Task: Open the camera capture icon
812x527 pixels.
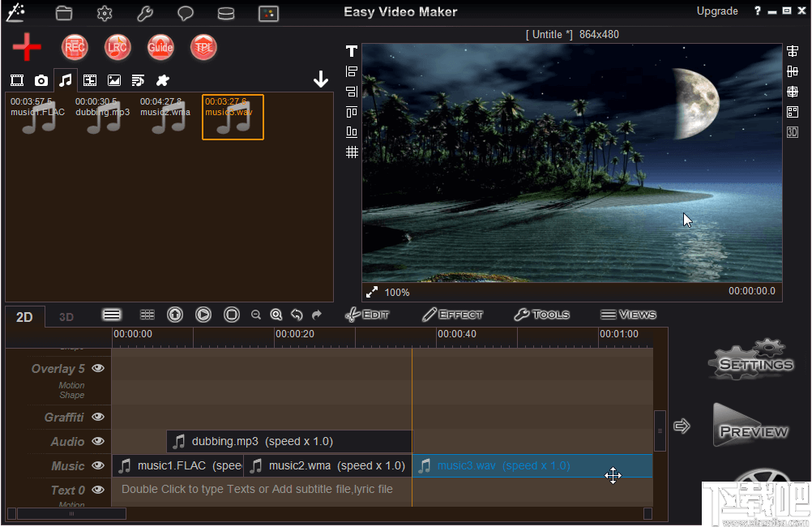Action: 41,79
